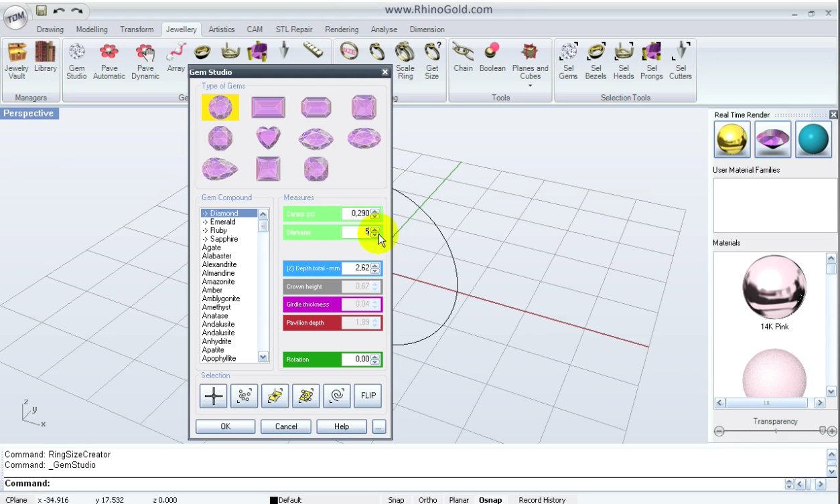
Task: Pick the rectangular baguette gem type
Action: (x=269, y=107)
